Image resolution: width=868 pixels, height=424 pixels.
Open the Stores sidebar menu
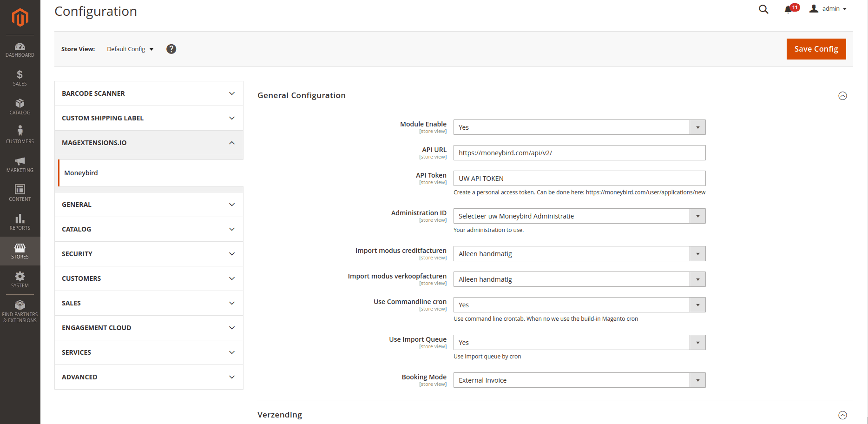[20, 251]
